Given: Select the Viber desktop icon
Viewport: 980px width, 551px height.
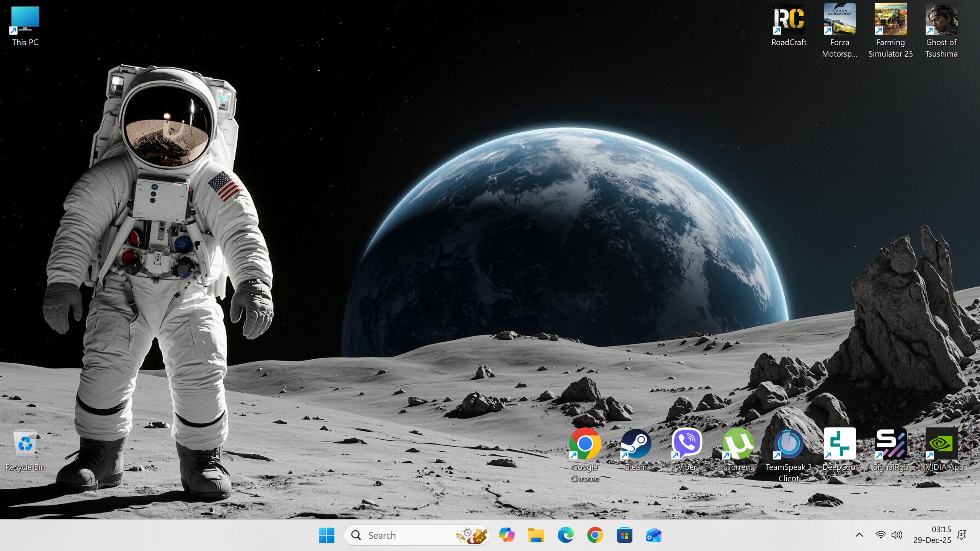Looking at the screenshot, I should point(687,444).
